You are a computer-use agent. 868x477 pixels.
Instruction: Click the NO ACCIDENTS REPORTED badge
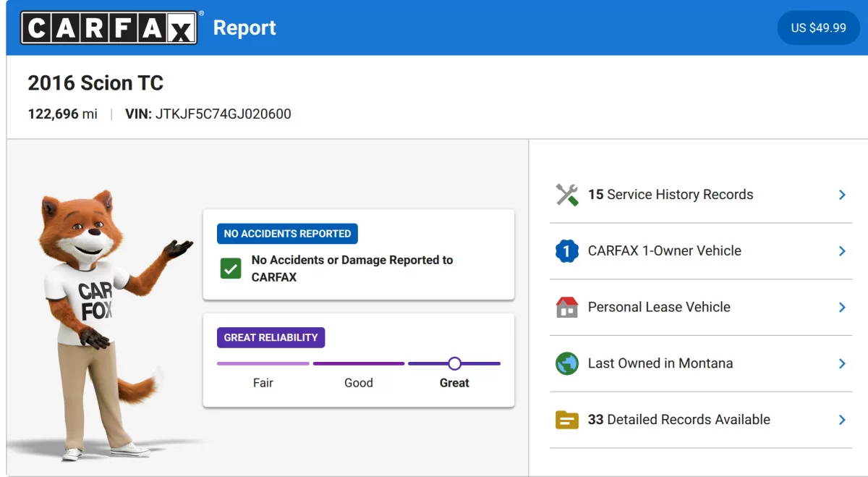click(x=287, y=234)
